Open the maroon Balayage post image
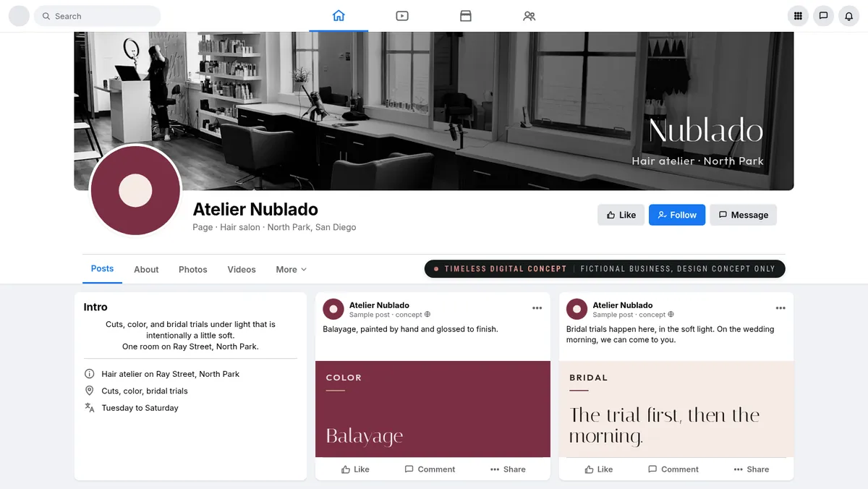Screen dimensions: 868x489 tap(433, 409)
